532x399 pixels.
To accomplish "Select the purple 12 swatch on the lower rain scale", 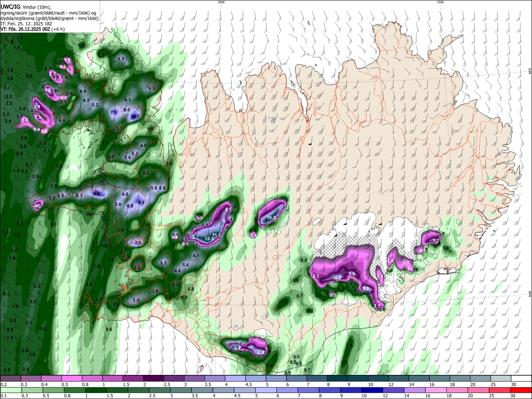I will tap(393, 390).
